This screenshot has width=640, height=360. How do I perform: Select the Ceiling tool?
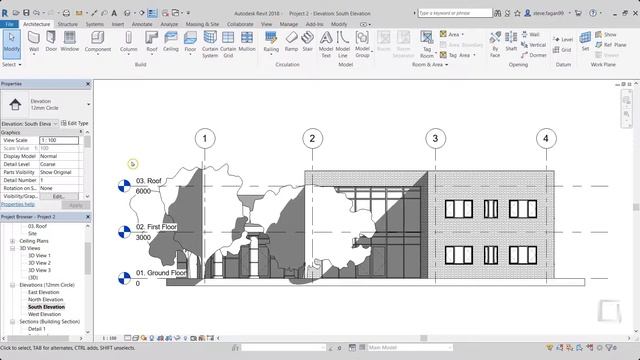tap(171, 42)
